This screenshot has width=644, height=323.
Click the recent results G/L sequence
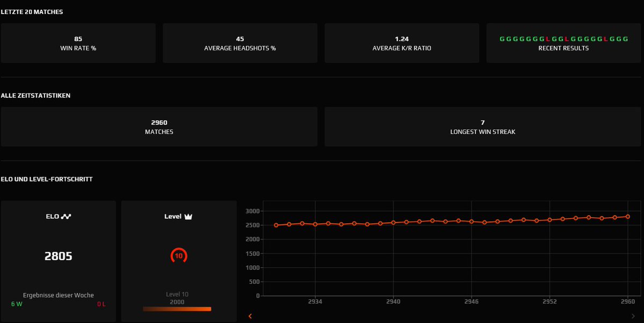coord(563,39)
